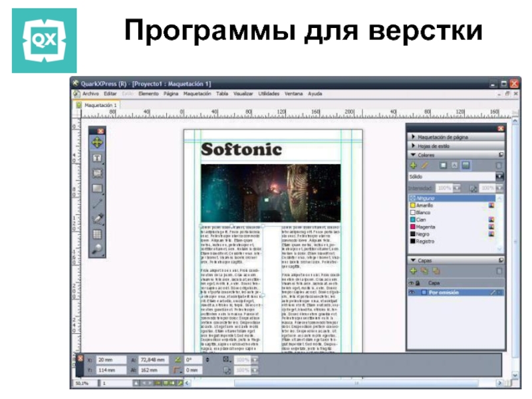Image resolution: width=532 pixels, height=399 pixels.
Task: Switch to the Maquetación 1 tab
Action: pyautogui.click(x=100, y=105)
